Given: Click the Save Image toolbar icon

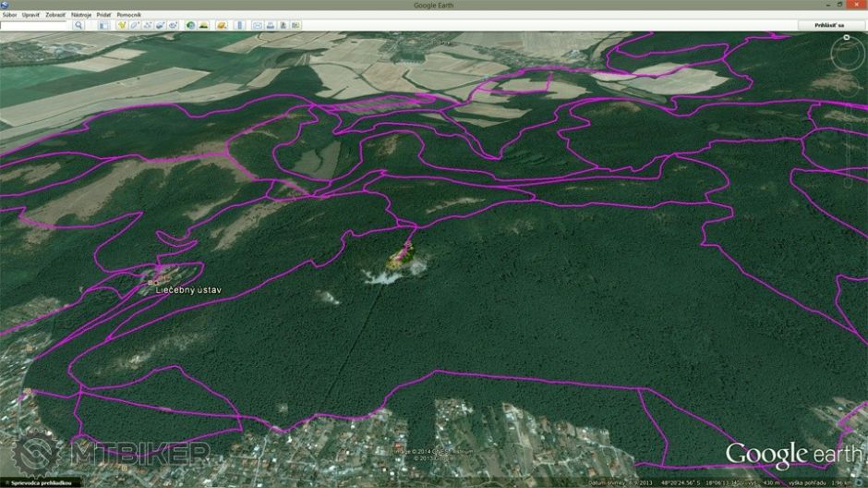Looking at the screenshot, I should click(x=283, y=25).
